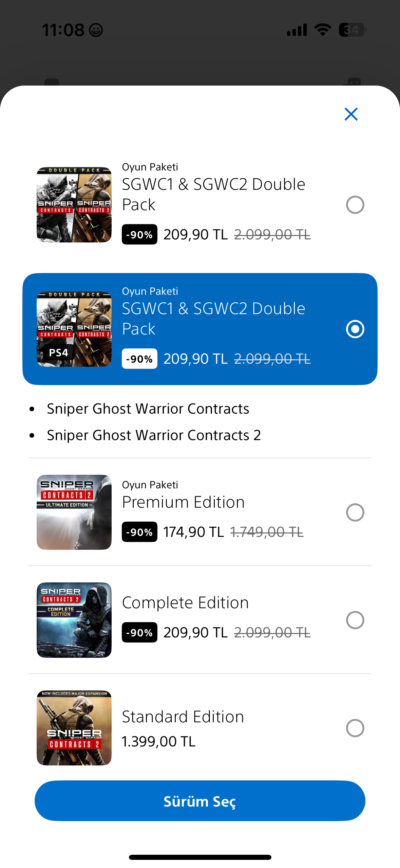Select the PS4 Double Pack radio button
This screenshot has height=868, width=400.
(x=355, y=329)
